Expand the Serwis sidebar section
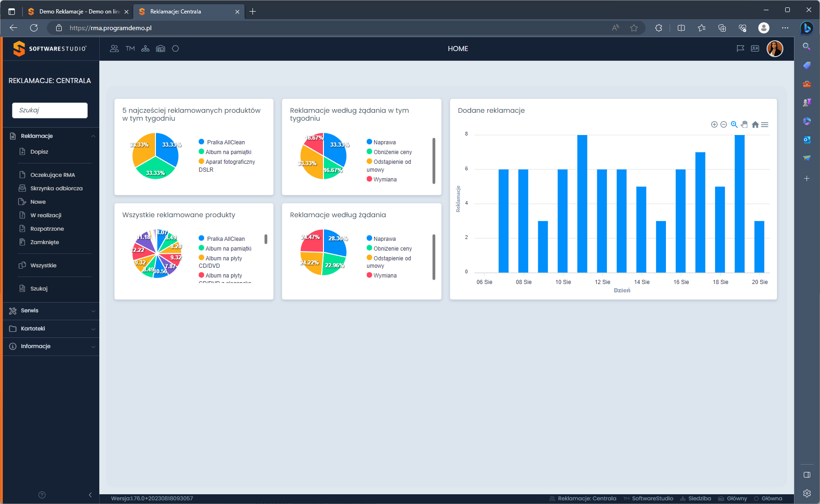 point(51,310)
